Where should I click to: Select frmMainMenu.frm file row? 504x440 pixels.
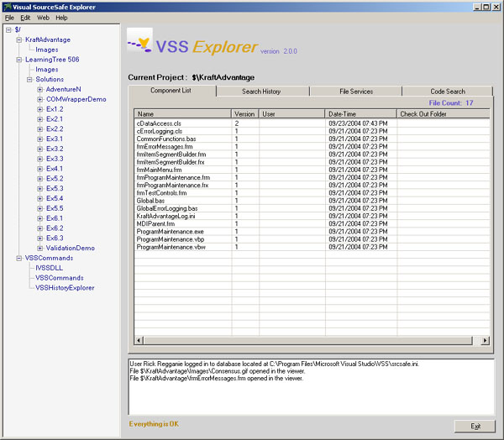click(312, 170)
